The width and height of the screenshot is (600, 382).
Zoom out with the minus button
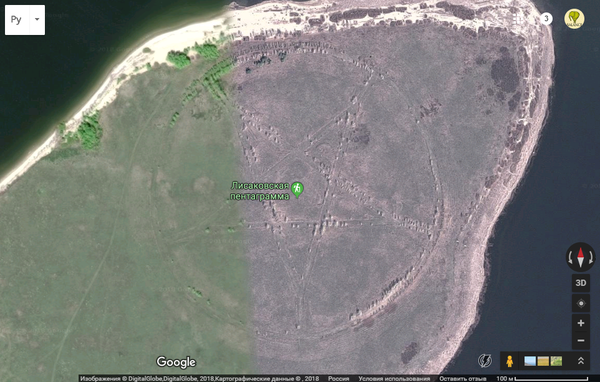[580, 340]
